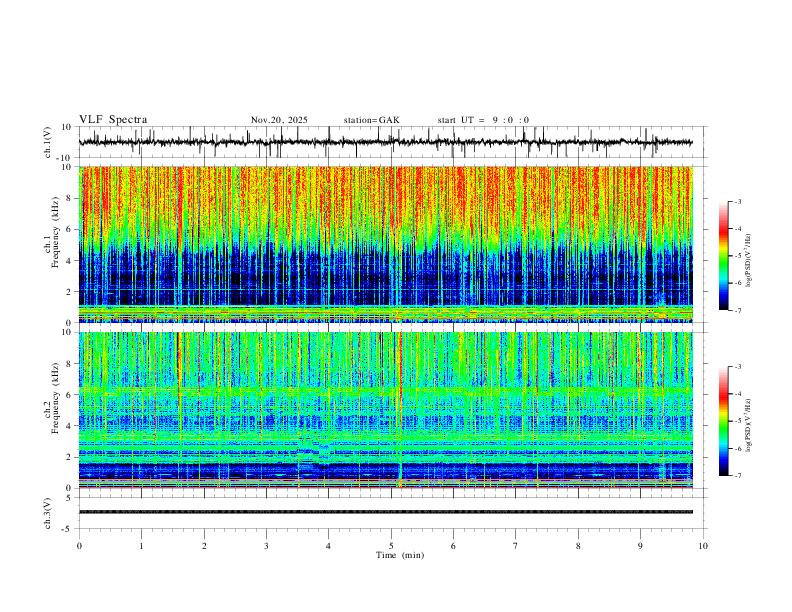Click the 'ch.3(V)' axis label
Viewport: 792px width, 612px height.
pyautogui.click(x=48, y=514)
